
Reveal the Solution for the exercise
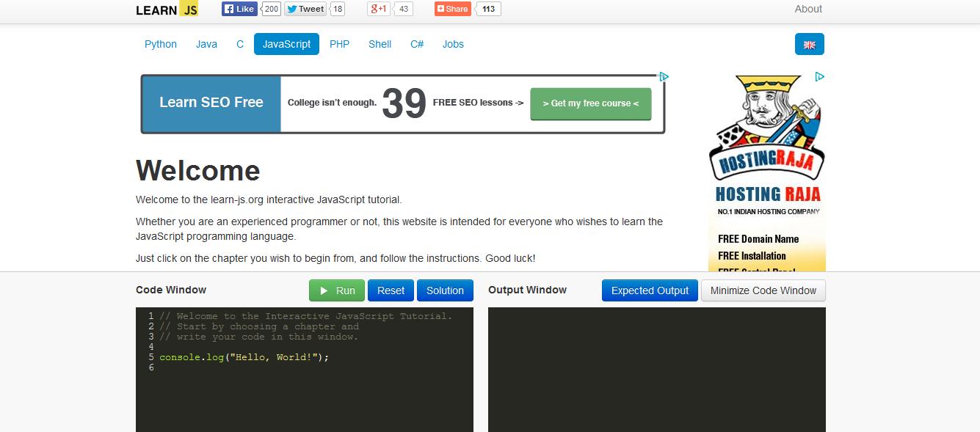(x=445, y=290)
